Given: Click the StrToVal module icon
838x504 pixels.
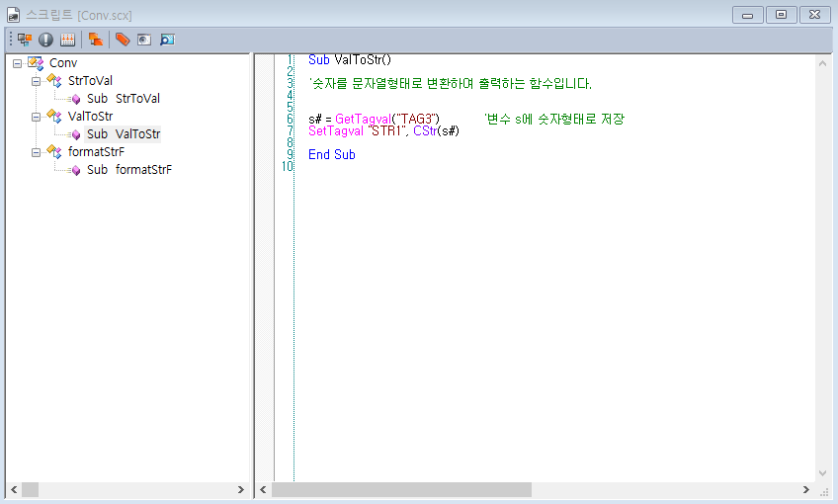Looking at the screenshot, I should click(54, 81).
